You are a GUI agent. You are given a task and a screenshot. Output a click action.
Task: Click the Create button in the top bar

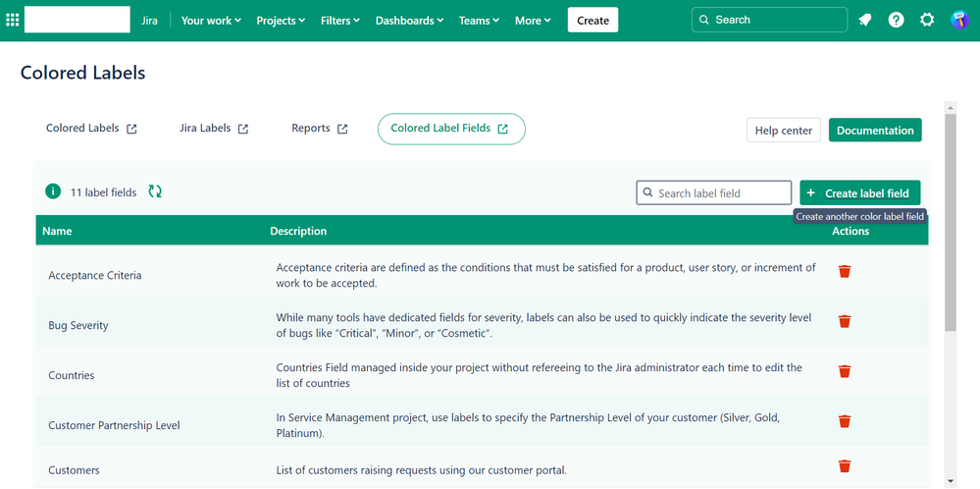click(593, 20)
